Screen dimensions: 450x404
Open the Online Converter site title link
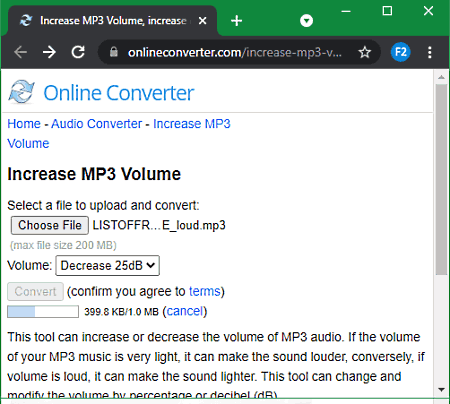pyautogui.click(x=119, y=93)
